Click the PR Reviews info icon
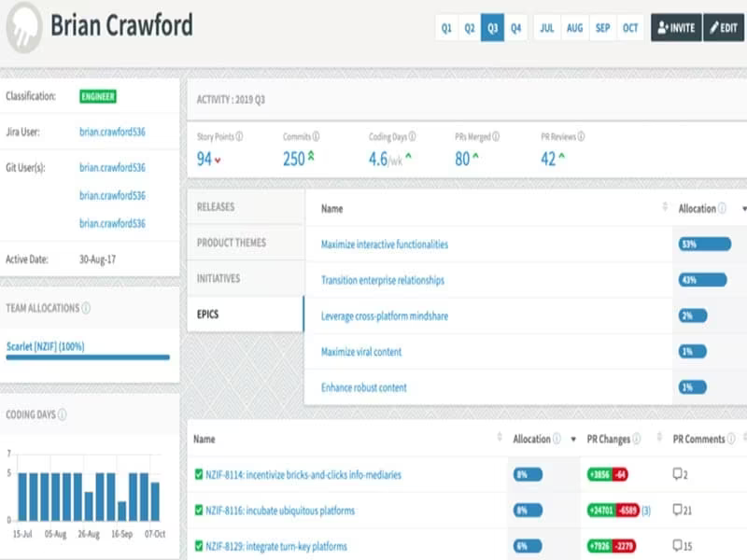The height and width of the screenshot is (560, 747). (x=581, y=136)
